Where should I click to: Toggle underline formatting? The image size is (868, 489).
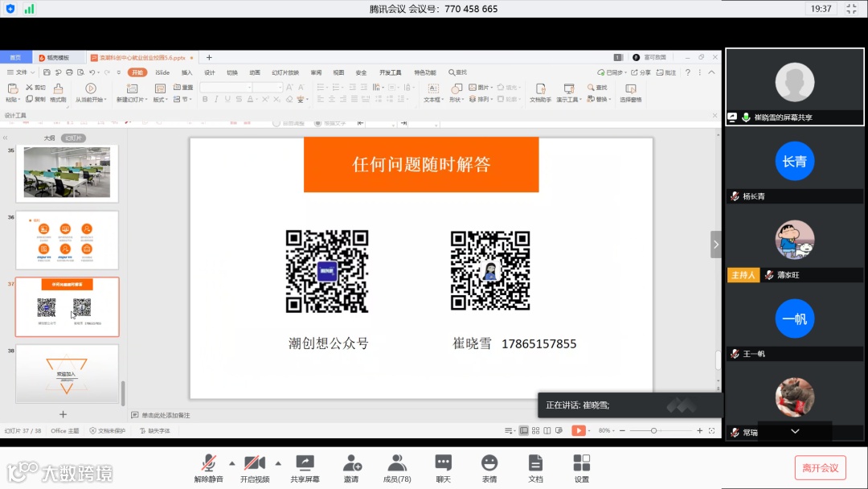227,99
